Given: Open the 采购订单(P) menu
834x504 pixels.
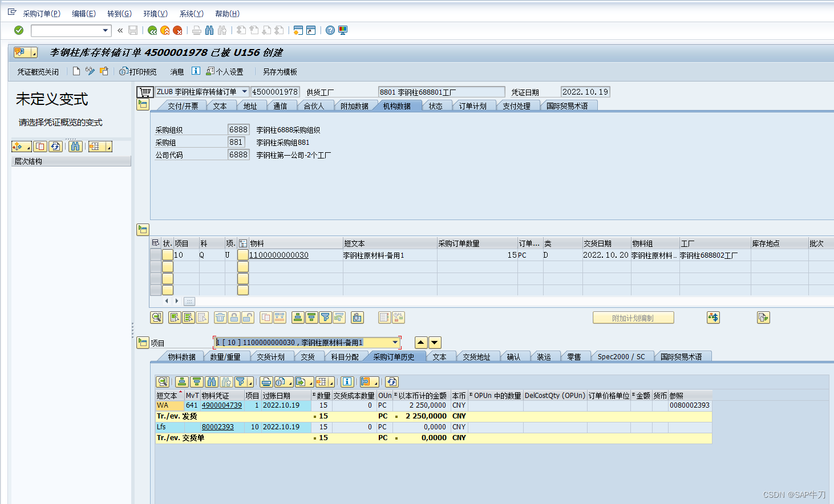Looking at the screenshot, I should coord(41,14).
